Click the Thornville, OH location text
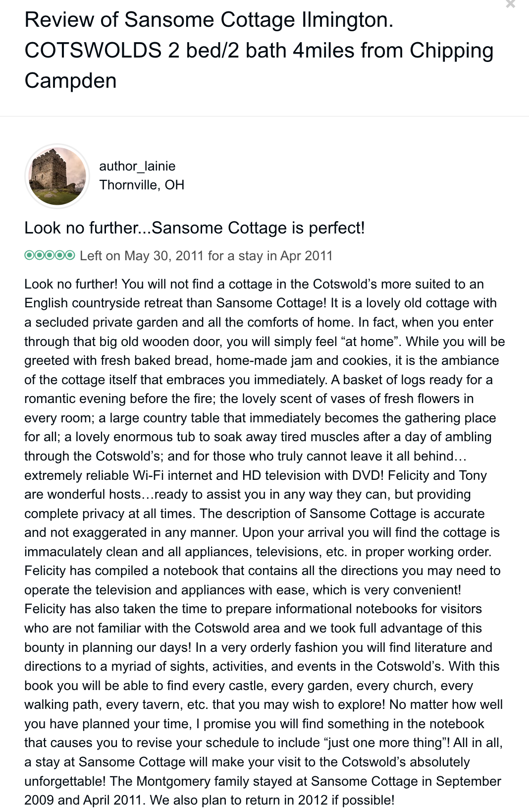Viewport: 529px width, 812px height. click(142, 185)
